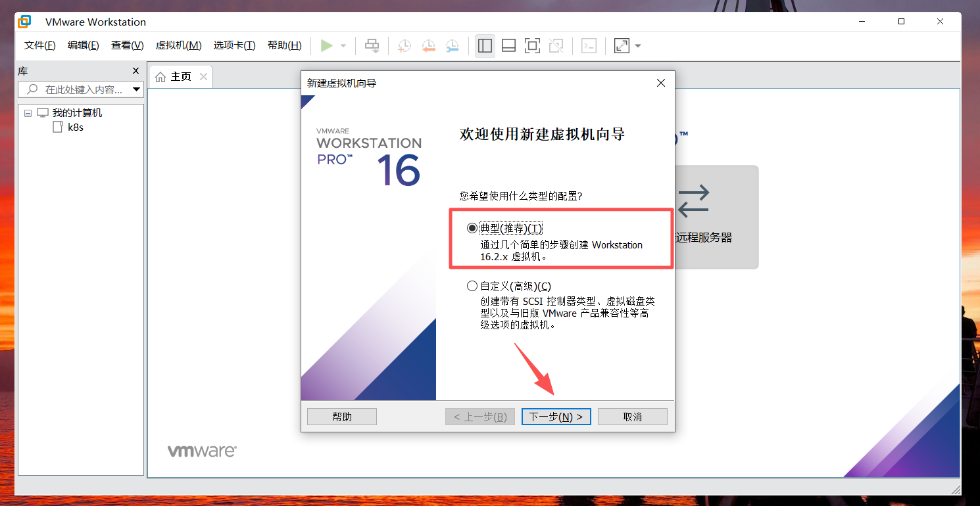Viewport: 980px width, 506px height.
Task: Click the text 您希望使用什么类型的配置?
Action: click(x=521, y=196)
